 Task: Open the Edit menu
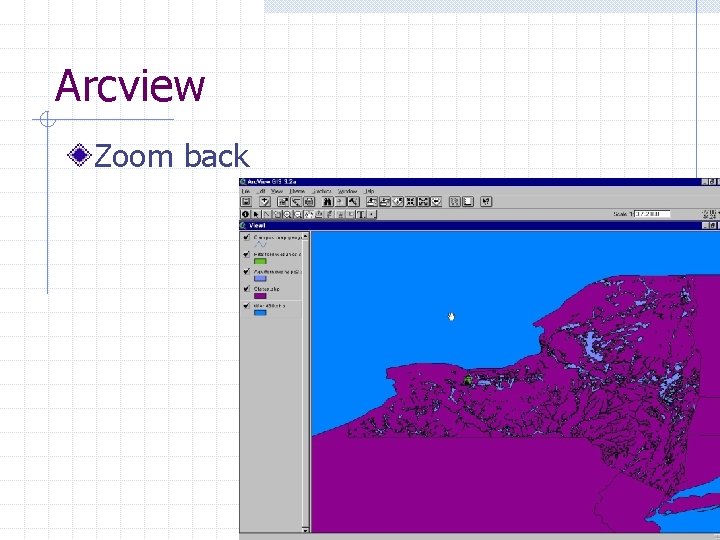click(x=262, y=191)
